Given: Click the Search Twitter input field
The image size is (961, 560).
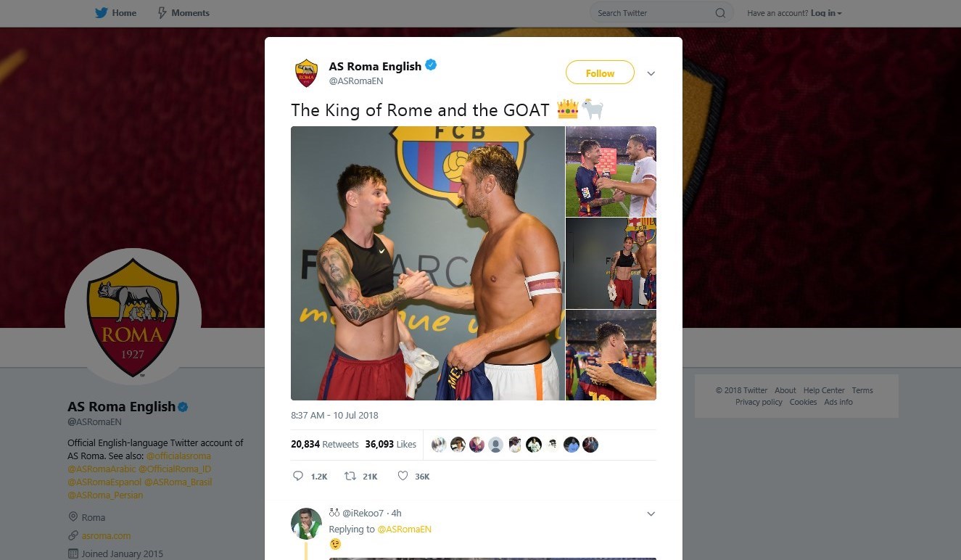Looking at the screenshot, I should tap(653, 13).
